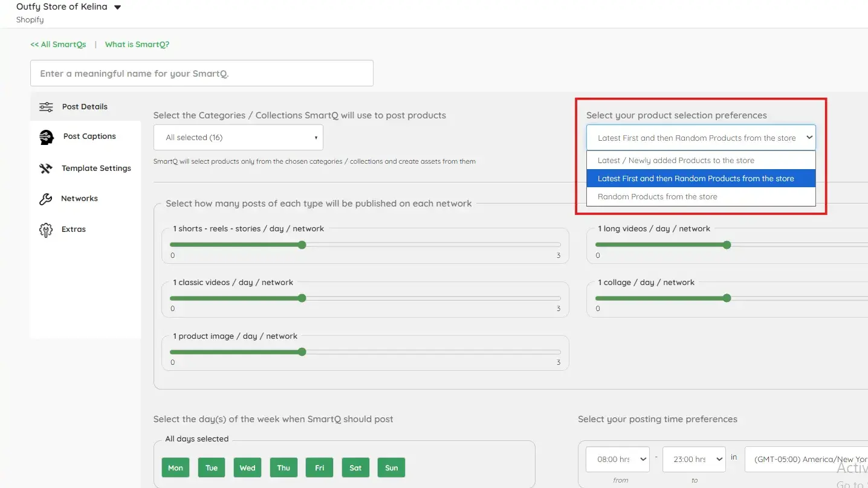Switch to the Networks tab
Screen dimensions: 868x488
(85, 199)
